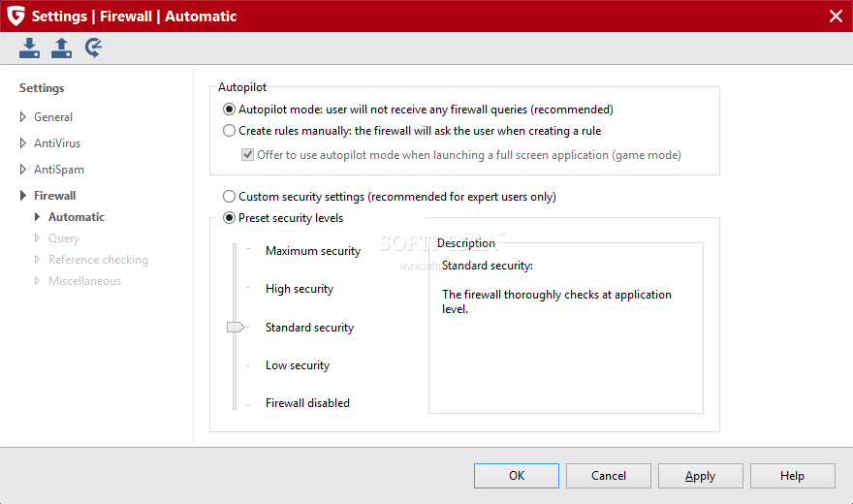Choose Create rules manually option

click(x=230, y=131)
